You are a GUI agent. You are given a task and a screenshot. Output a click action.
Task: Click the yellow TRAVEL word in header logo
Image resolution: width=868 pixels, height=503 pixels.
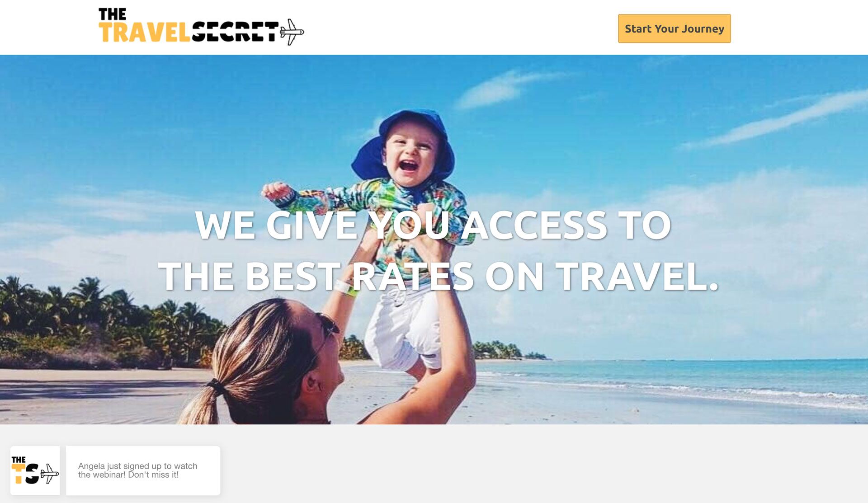click(x=144, y=32)
